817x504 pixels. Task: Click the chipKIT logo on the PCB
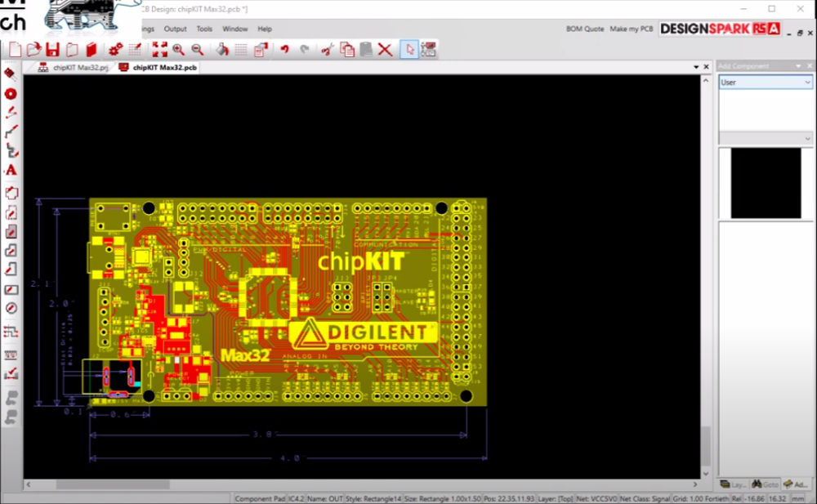point(361,261)
